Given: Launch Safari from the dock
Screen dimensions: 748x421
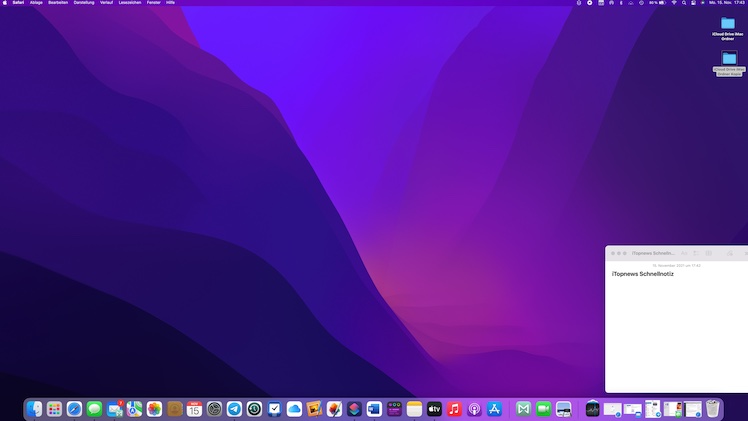Looking at the screenshot, I should (x=74, y=409).
